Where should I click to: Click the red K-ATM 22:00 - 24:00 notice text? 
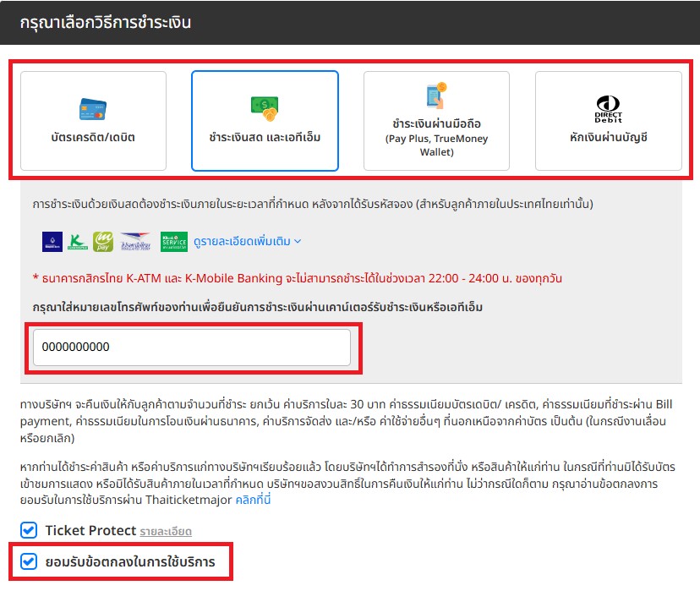(x=298, y=278)
